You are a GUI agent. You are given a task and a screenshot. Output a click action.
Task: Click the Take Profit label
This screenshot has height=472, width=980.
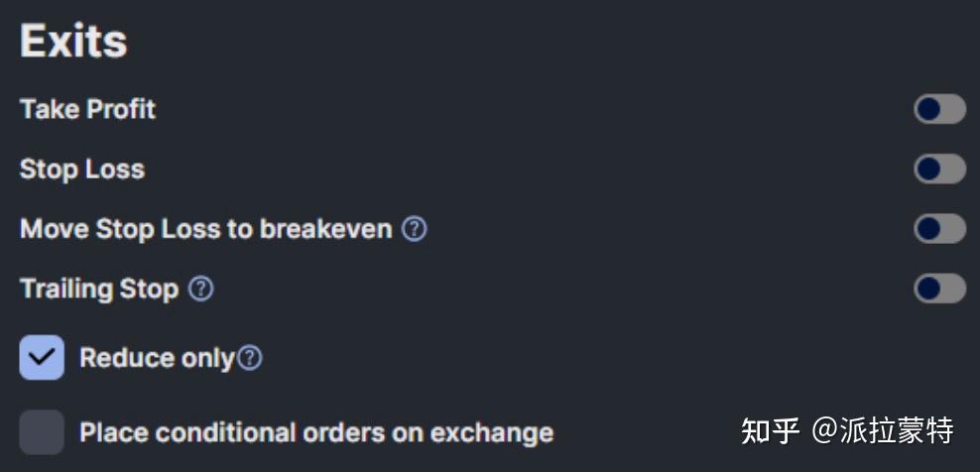click(87, 109)
